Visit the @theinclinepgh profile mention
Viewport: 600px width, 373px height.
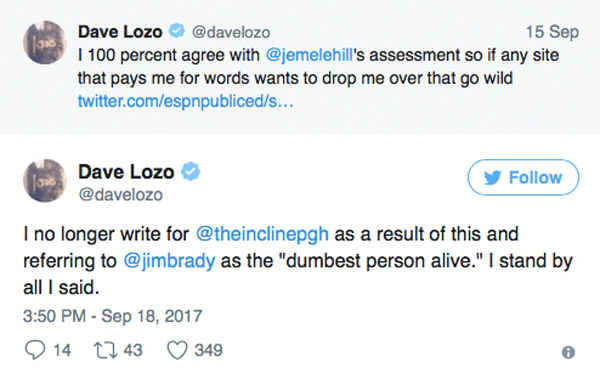(x=262, y=234)
